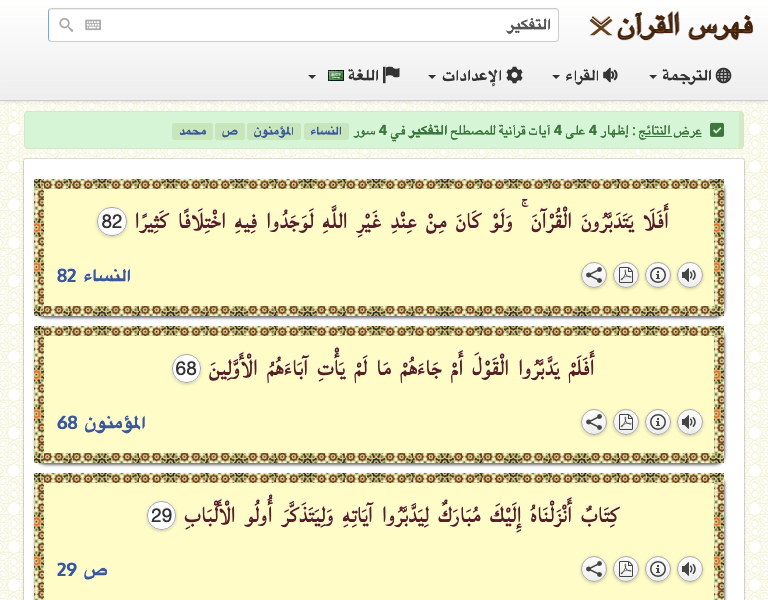
Task: Open the الإعدادات settings dropdown
Action: (x=475, y=76)
